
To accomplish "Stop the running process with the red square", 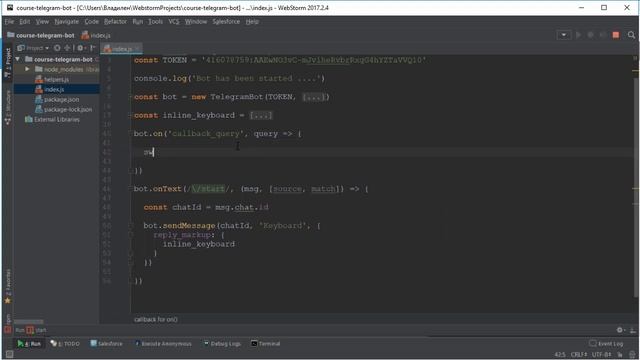I will 616,35.
